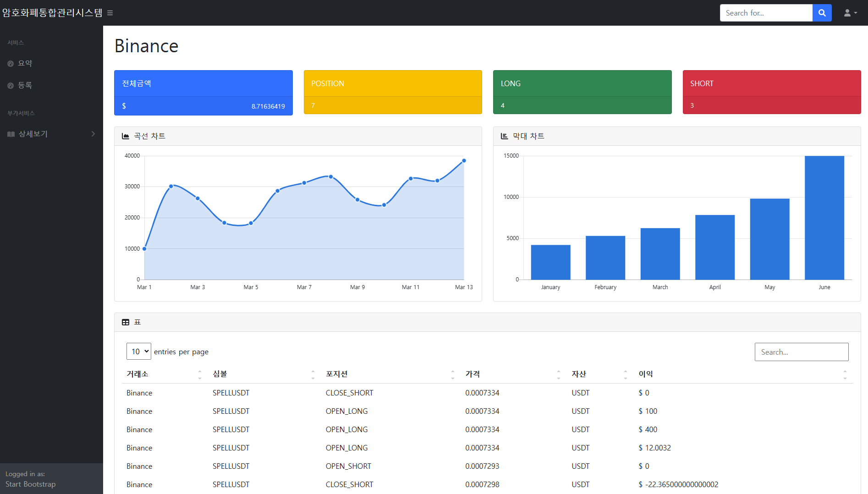This screenshot has width=868, height=494.
Task: Open the user account dropdown icon
Action: click(x=850, y=13)
